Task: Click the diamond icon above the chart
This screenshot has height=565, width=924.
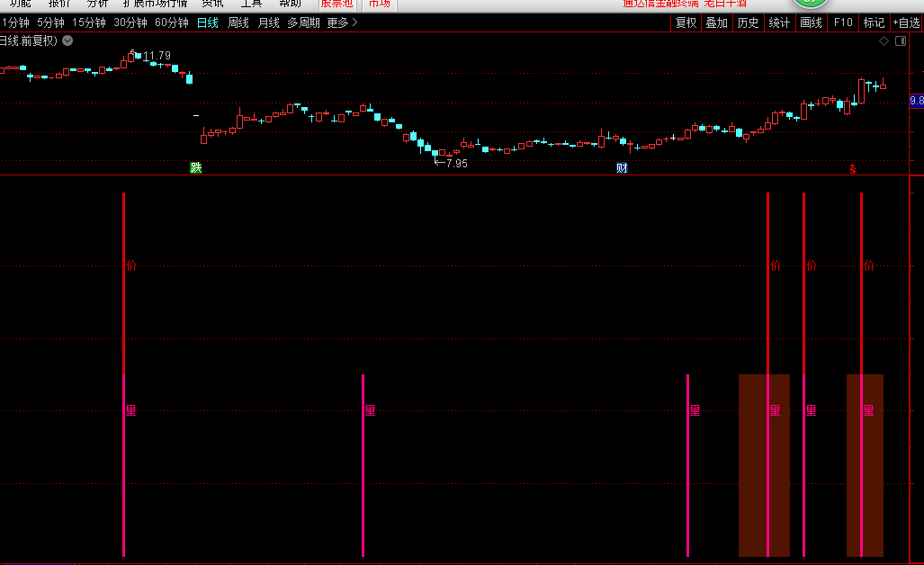Action: click(884, 40)
